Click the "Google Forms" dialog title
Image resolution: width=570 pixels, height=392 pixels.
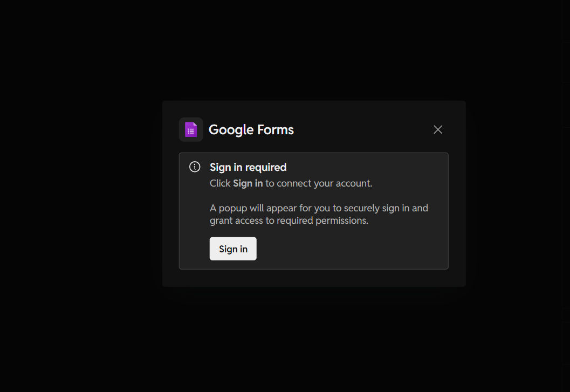(251, 130)
